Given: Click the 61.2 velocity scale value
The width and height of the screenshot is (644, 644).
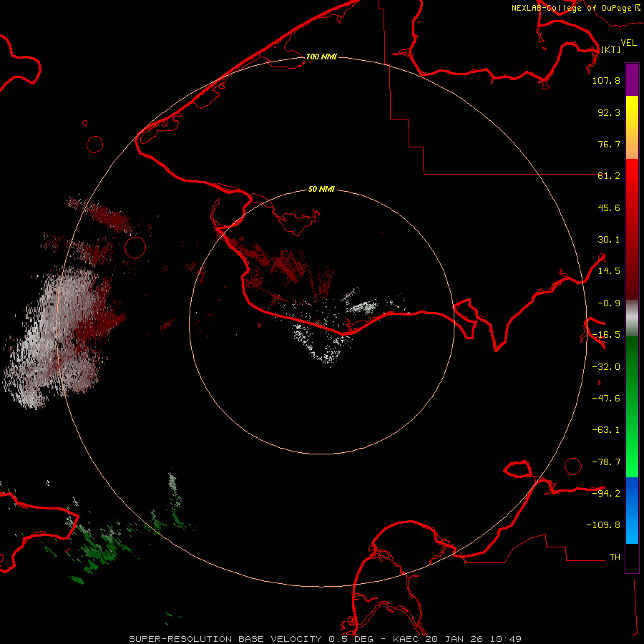Looking at the screenshot, I should coord(609,176).
